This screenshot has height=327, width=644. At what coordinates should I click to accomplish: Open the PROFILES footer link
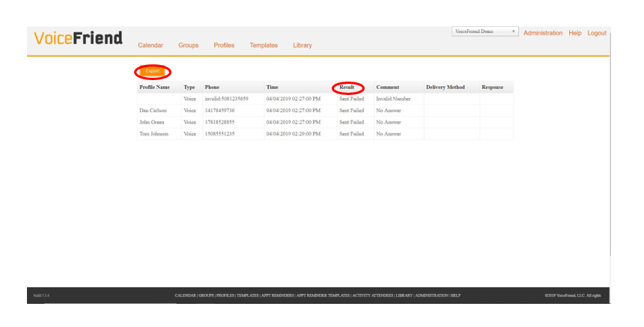tap(225, 296)
